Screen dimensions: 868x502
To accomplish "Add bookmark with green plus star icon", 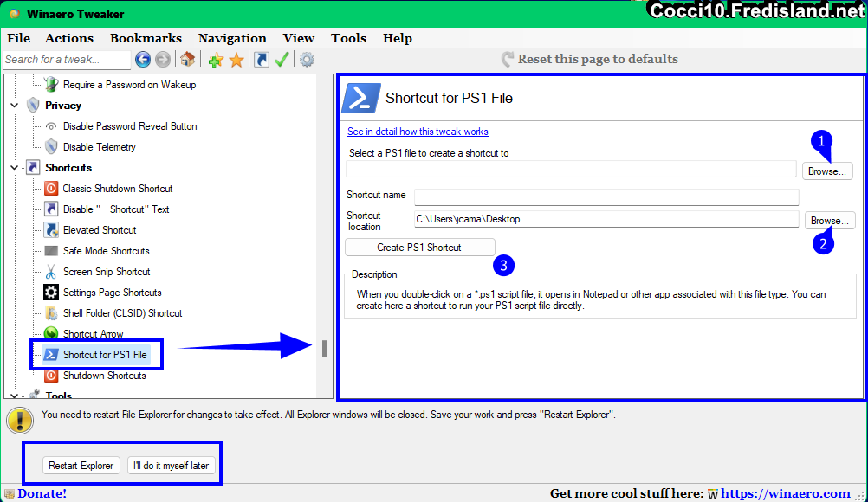I will 216,60.
